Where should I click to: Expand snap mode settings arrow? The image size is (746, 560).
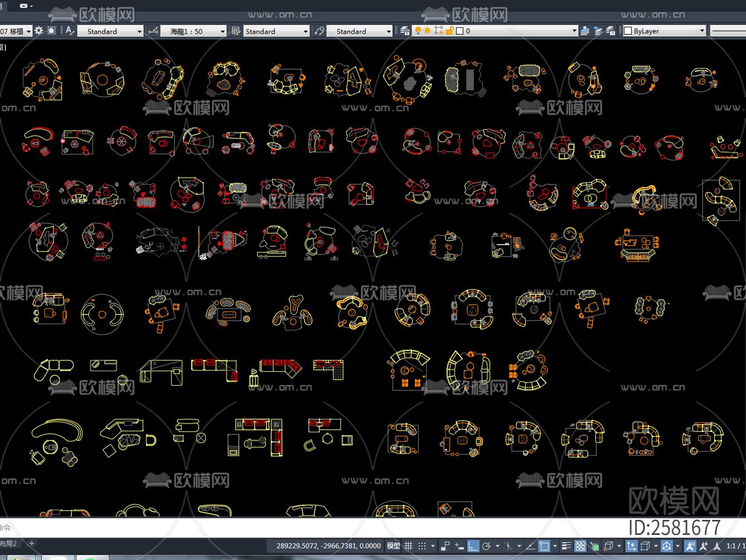point(433,546)
